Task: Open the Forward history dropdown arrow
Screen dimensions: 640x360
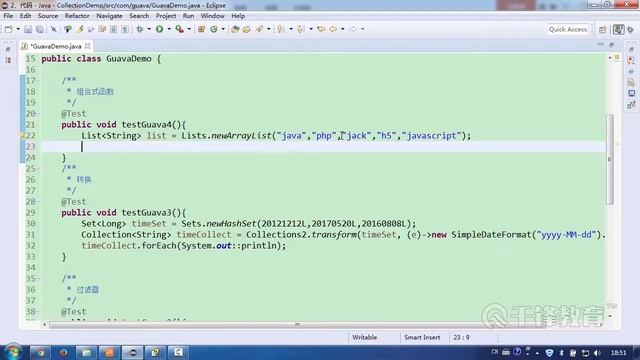Action: 362,29
